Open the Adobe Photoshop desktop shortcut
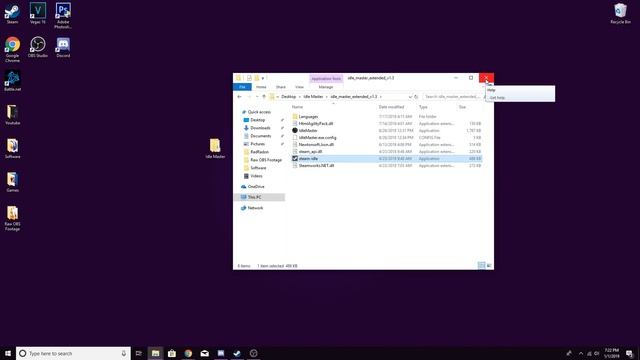640x360 pixels. pyautogui.click(x=63, y=16)
